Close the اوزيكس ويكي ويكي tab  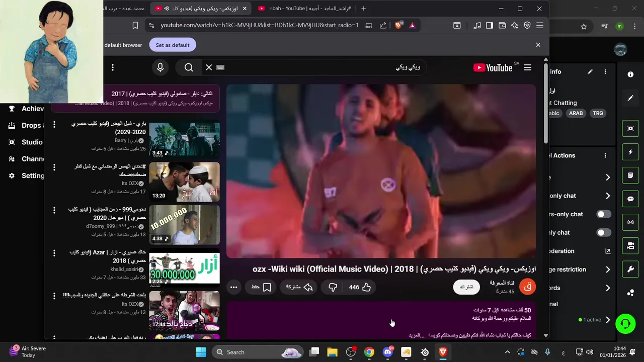[245, 9]
